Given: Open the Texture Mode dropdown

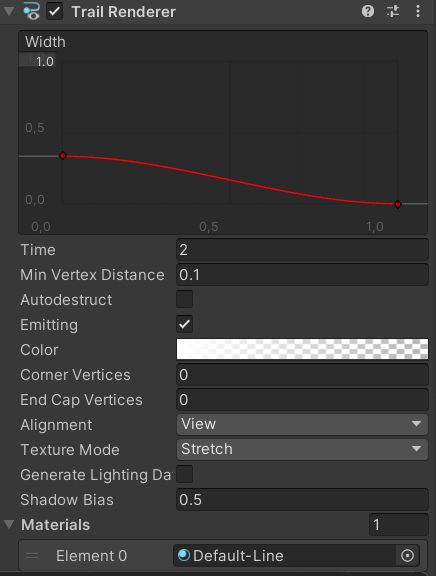Looking at the screenshot, I should pos(302,449).
